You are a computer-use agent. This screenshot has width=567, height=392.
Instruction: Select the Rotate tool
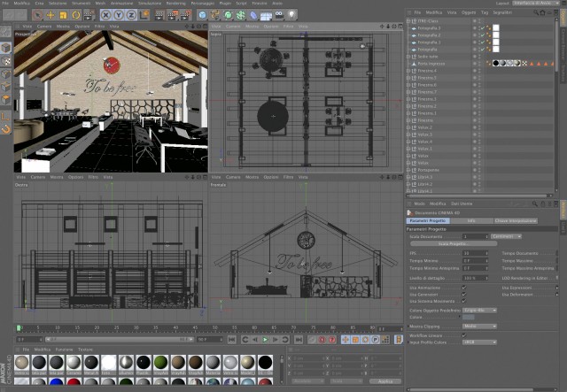coord(76,15)
